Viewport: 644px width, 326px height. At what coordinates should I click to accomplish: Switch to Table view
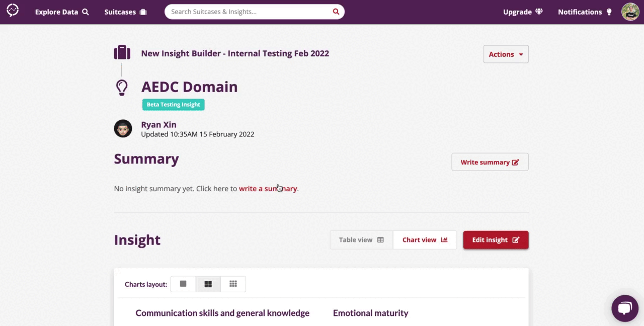[361, 240]
